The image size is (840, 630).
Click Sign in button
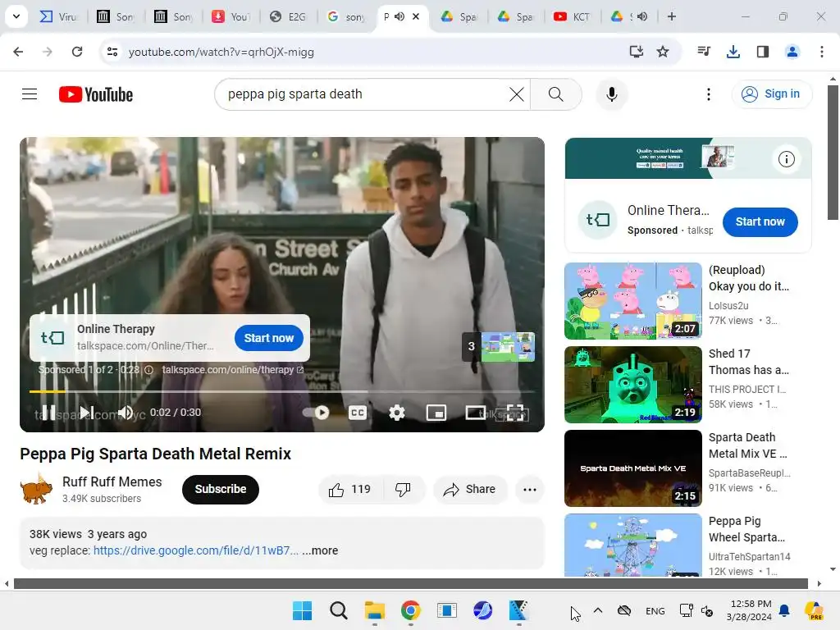pos(771,94)
